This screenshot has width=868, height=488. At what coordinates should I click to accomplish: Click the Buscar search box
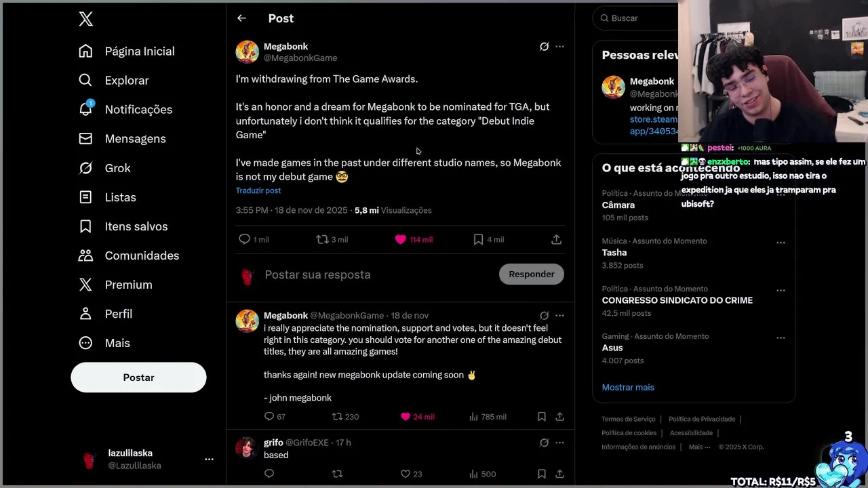637,18
